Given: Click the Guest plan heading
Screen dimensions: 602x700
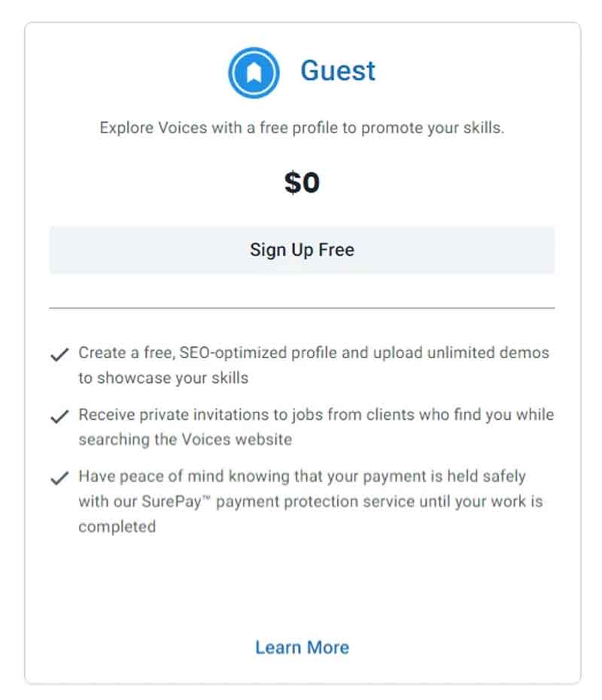Looking at the screenshot, I should click(338, 71).
